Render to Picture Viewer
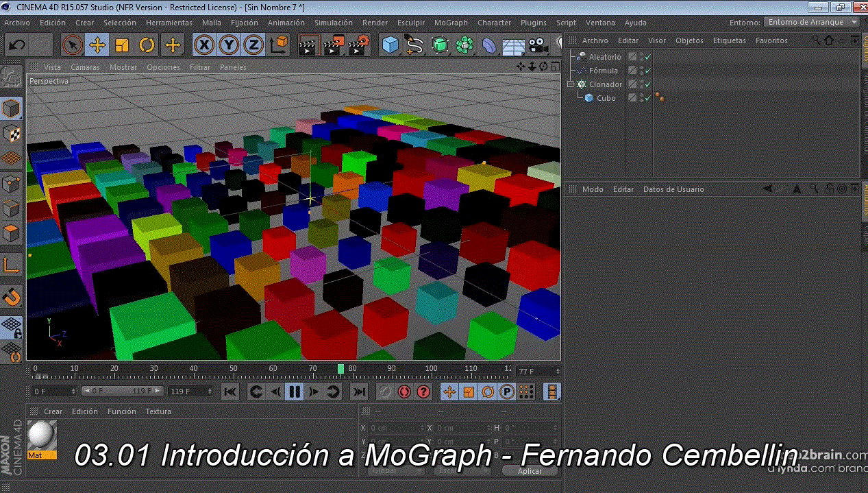 (334, 45)
